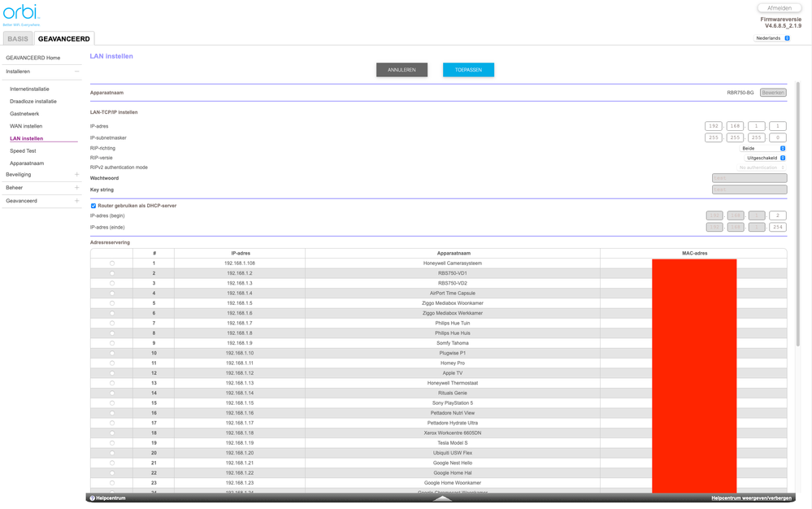Select radio button for Google Nest Hello
The height and width of the screenshot is (509, 812).
(x=112, y=463)
